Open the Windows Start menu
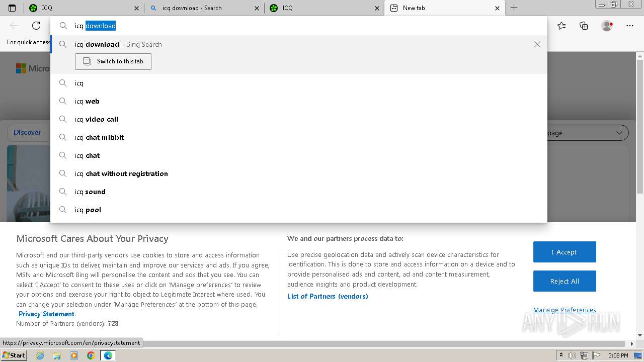Screen dimensions: 644x362 coord(14,355)
